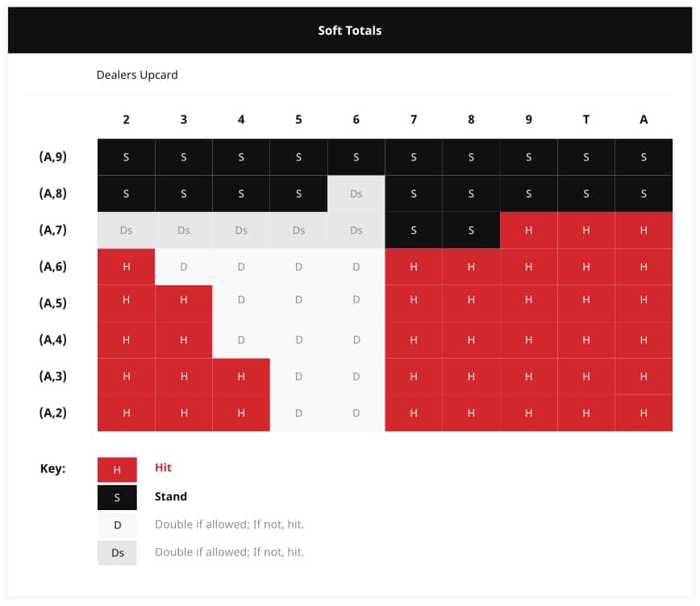
Task: Click the Ds swatch in the key
Action: pos(117,553)
